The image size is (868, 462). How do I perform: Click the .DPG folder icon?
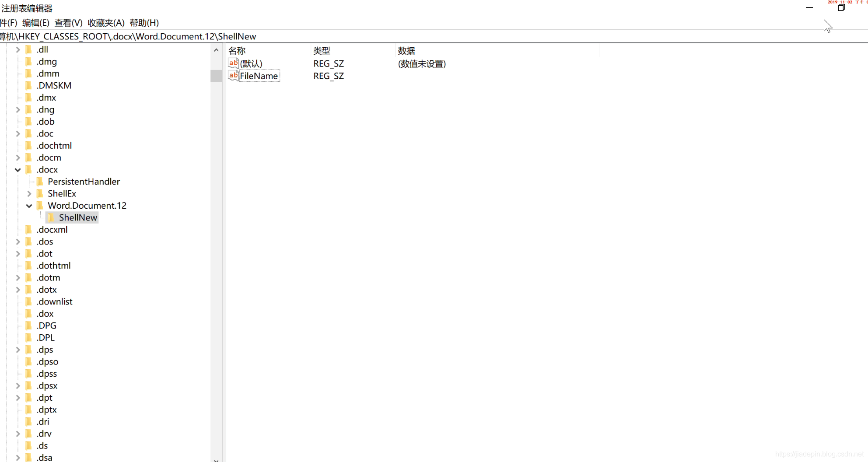[x=29, y=326]
